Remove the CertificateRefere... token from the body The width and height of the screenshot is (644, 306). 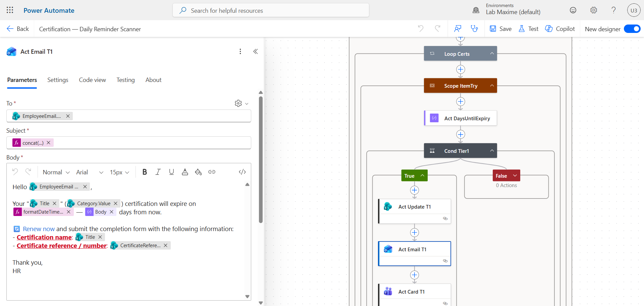[x=165, y=245]
